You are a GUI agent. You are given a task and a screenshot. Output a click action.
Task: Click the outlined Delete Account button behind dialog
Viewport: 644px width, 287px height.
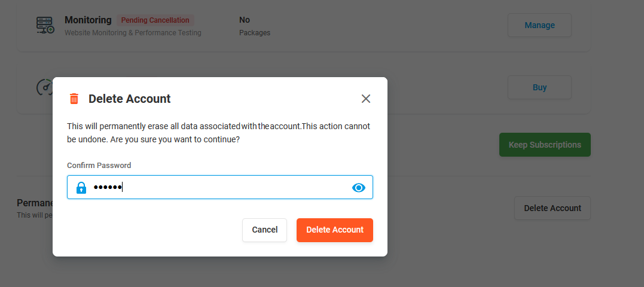pos(552,208)
